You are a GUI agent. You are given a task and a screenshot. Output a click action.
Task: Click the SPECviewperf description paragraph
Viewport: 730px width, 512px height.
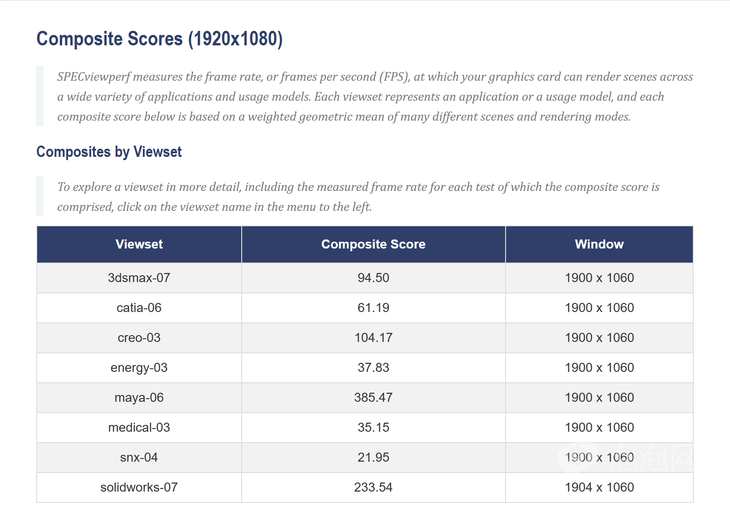[x=375, y=96]
